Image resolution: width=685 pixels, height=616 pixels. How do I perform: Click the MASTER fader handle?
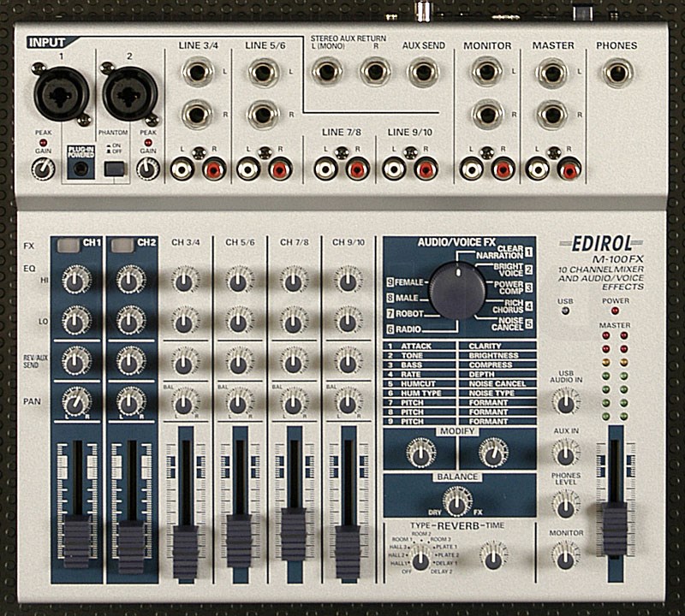click(x=614, y=530)
